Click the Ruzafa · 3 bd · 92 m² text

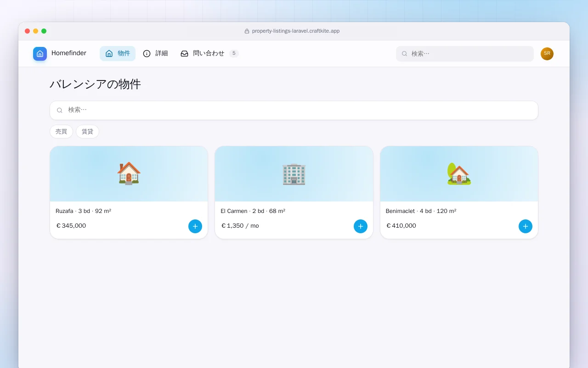(83, 211)
